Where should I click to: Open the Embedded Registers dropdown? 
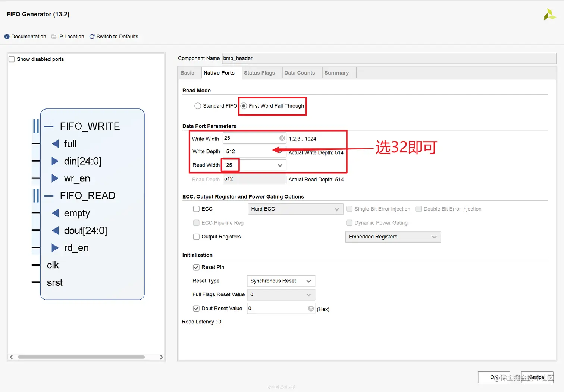(393, 237)
